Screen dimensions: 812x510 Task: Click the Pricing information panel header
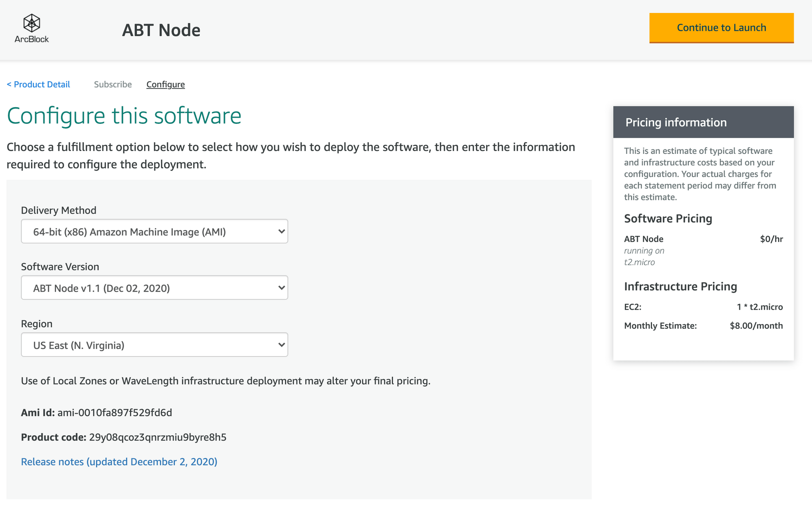[x=703, y=122]
